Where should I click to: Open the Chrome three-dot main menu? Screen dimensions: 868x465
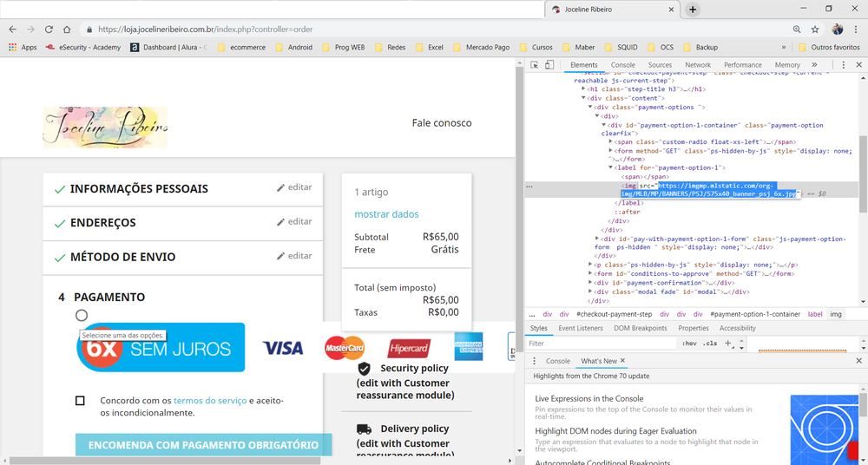[857, 29]
